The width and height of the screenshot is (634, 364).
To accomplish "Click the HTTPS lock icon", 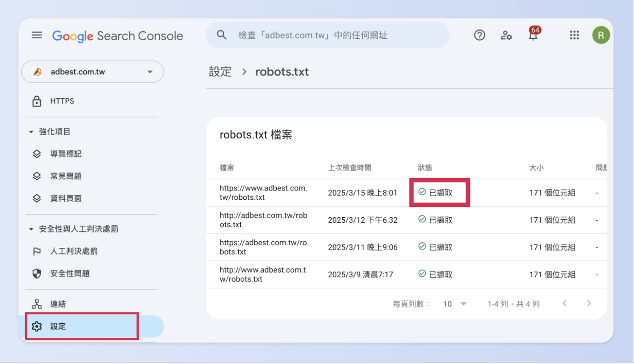I will click(37, 101).
